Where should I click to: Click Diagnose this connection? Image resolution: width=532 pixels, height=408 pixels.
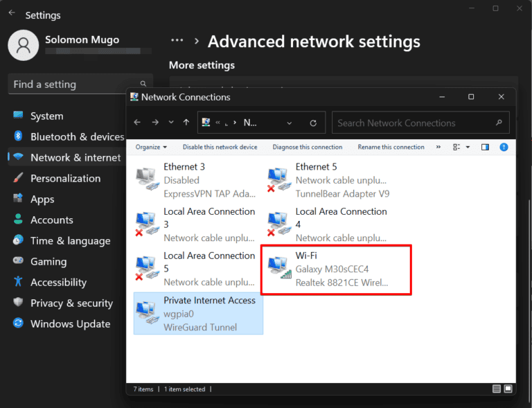(308, 147)
